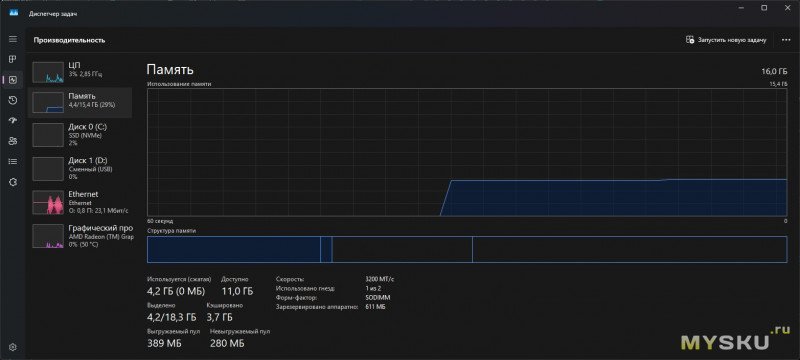
Task: Select Графический процессор resource
Action: click(x=81, y=236)
